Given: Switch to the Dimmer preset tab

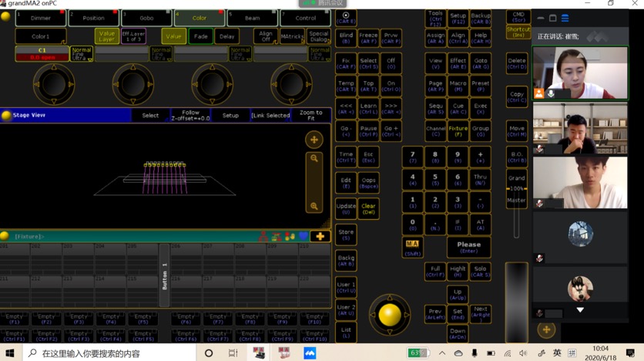Looking at the screenshot, I should coord(41,18).
